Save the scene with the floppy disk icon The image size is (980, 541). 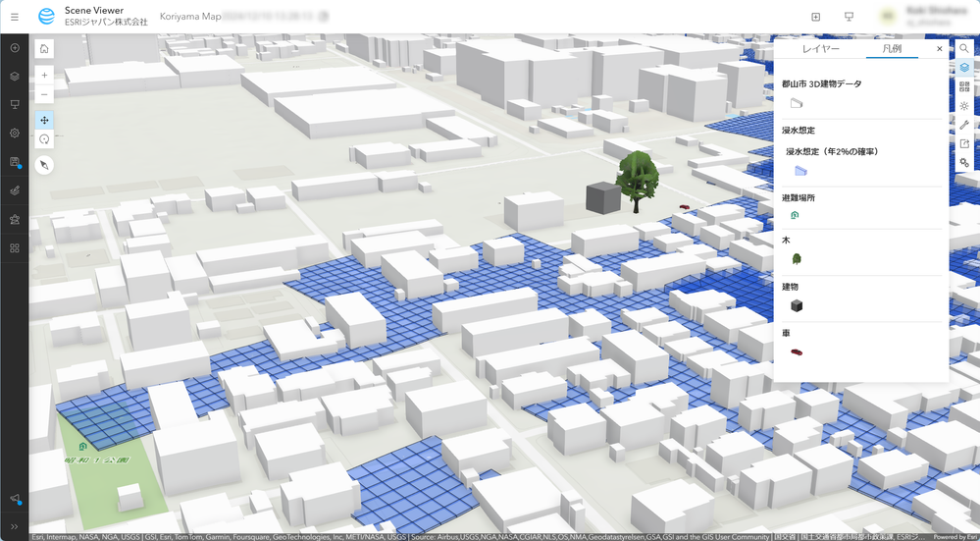click(x=15, y=162)
